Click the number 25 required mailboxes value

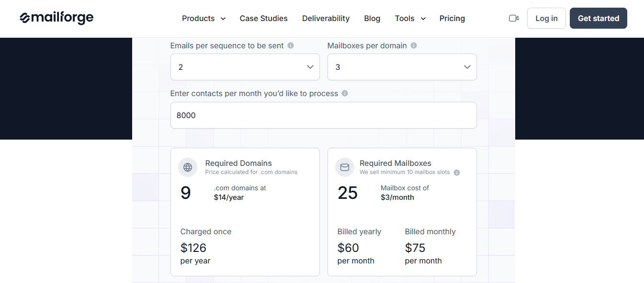click(x=348, y=193)
